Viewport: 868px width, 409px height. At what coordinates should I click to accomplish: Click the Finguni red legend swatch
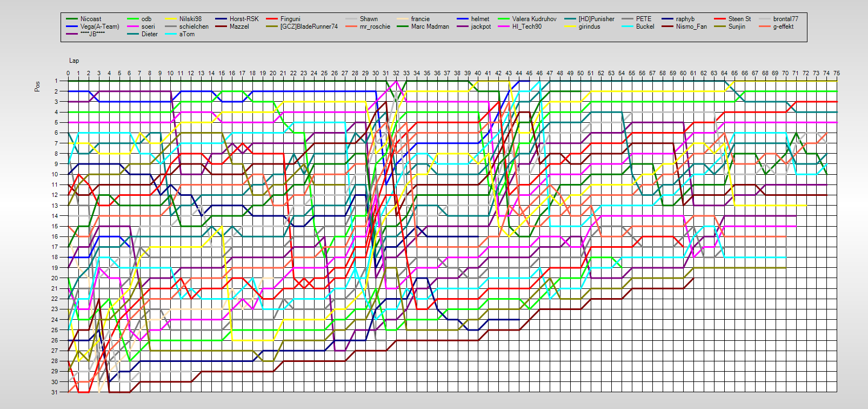pyautogui.click(x=272, y=19)
